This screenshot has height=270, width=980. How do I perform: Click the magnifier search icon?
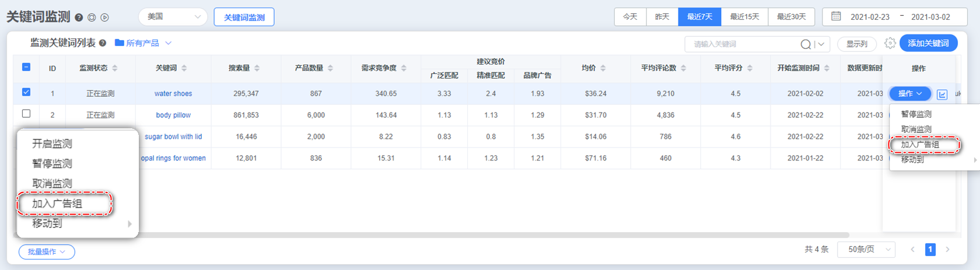click(806, 44)
